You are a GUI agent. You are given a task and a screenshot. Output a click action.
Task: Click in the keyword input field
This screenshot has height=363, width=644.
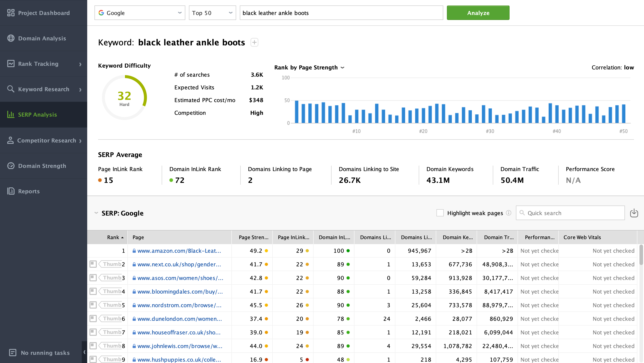[x=341, y=13]
